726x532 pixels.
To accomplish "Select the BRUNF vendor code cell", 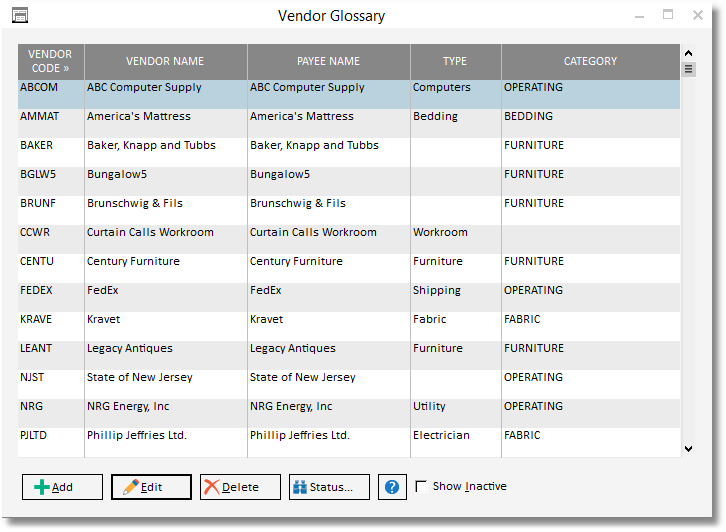I will click(x=51, y=210).
